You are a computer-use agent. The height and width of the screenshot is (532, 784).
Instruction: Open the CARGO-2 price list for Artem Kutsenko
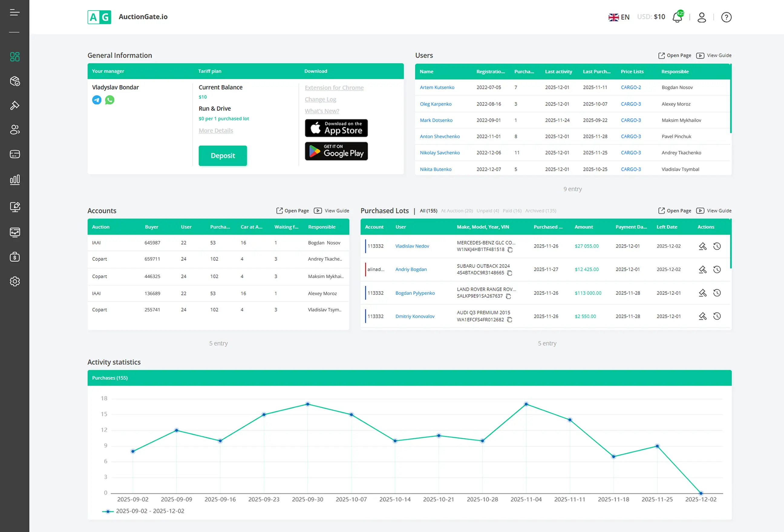pyautogui.click(x=631, y=87)
